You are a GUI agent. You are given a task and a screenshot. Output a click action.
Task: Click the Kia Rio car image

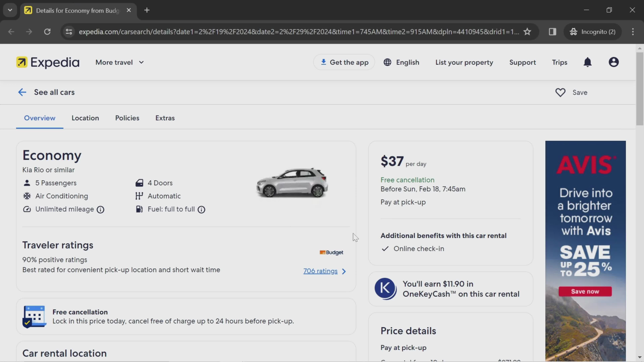click(x=292, y=183)
